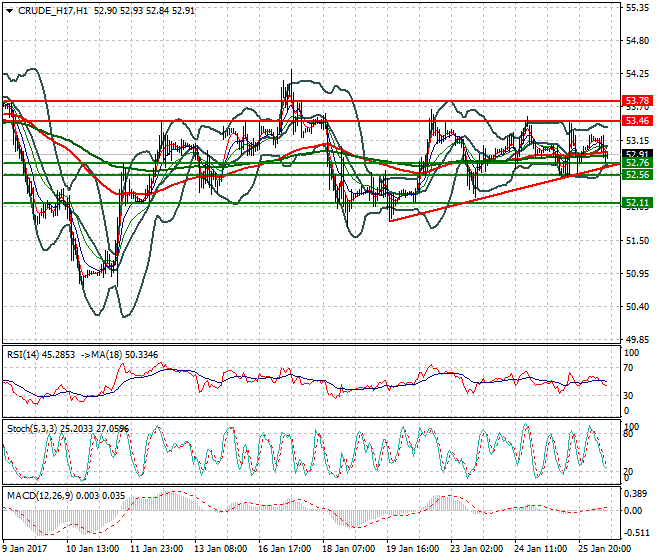The image size is (660, 560).
Task: Select the 24 Jan 11:00 time axis label
Action: 541,549
